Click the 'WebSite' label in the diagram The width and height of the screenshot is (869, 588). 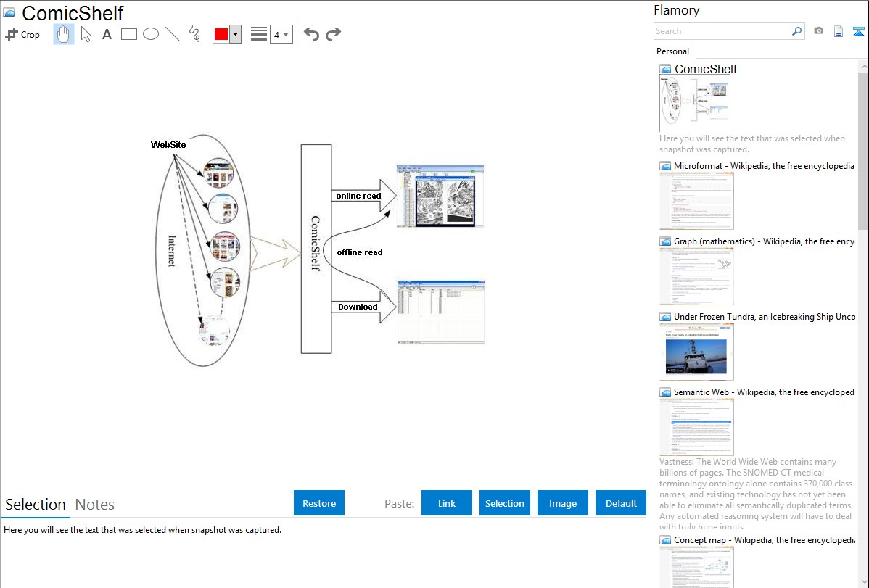click(168, 145)
